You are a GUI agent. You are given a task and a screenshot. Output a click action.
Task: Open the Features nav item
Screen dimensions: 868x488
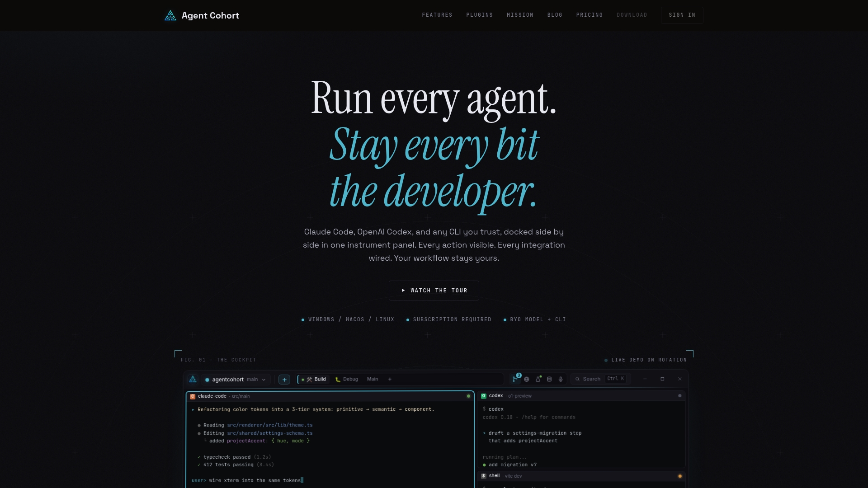click(437, 15)
